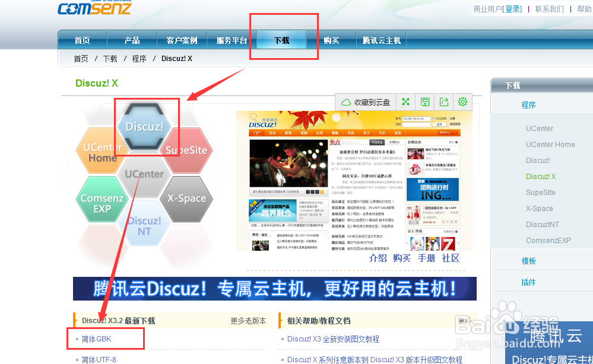This screenshot has height=364, width=593.
Task: Click the Comsenz logo
Action: tap(94, 8)
